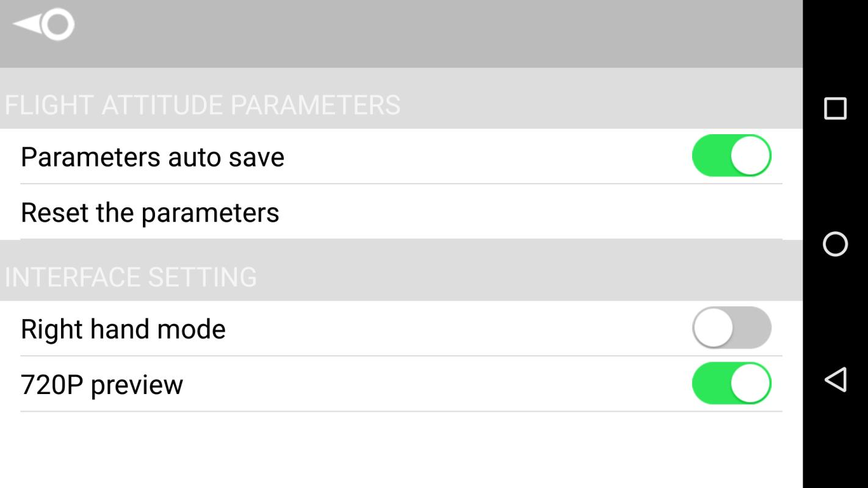The height and width of the screenshot is (488, 868).
Task: Turn off the 720P preview switch
Action: point(731,384)
